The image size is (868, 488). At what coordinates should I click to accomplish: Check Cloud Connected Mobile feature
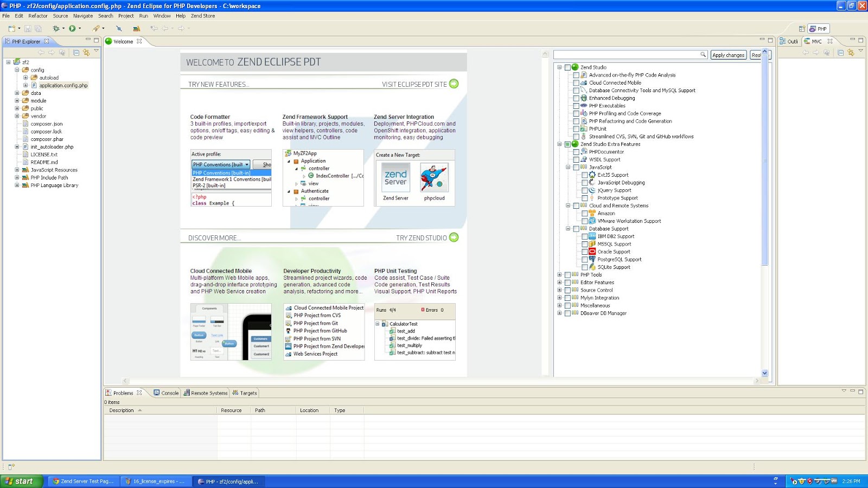coord(576,83)
